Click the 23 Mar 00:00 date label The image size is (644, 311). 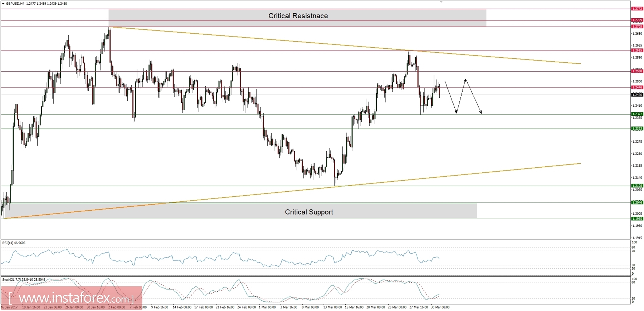(397, 307)
